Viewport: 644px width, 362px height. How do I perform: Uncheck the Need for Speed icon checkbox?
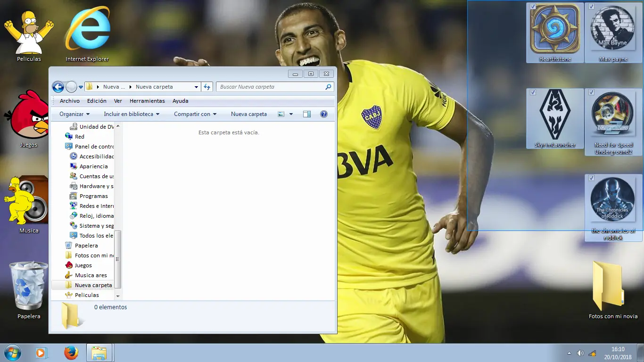point(591,92)
